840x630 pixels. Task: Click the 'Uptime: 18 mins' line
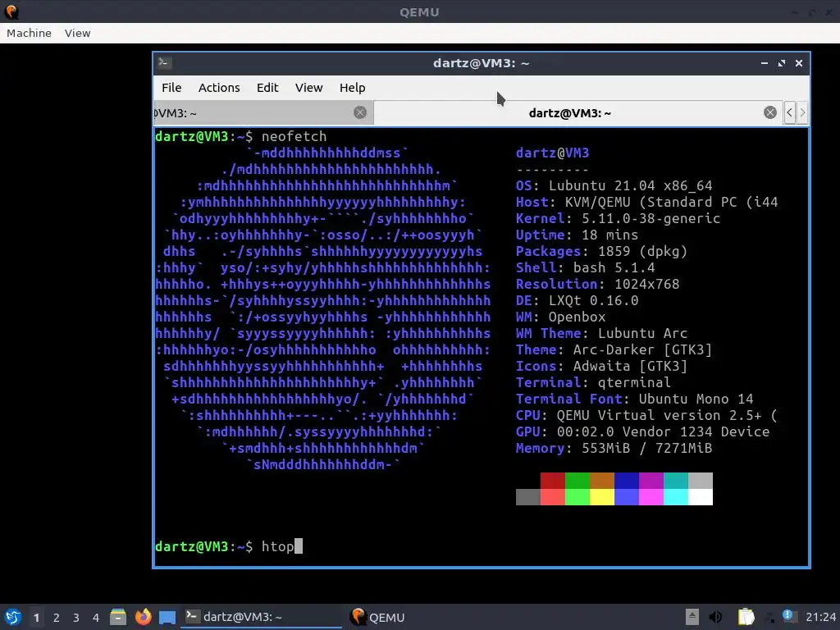tap(577, 235)
